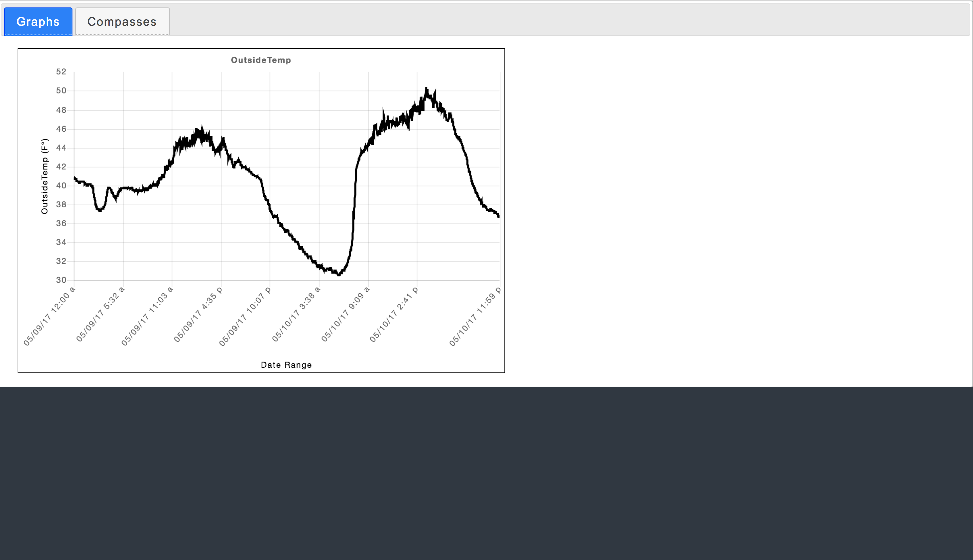973x560 pixels.
Task: Click the 30 tick on the y-axis
Action: [x=61, y=280]
